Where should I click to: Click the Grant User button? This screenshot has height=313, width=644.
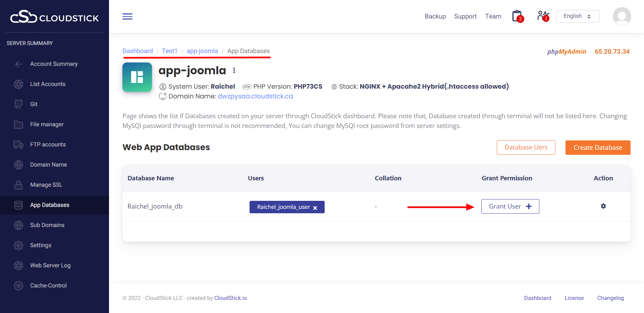510,206
